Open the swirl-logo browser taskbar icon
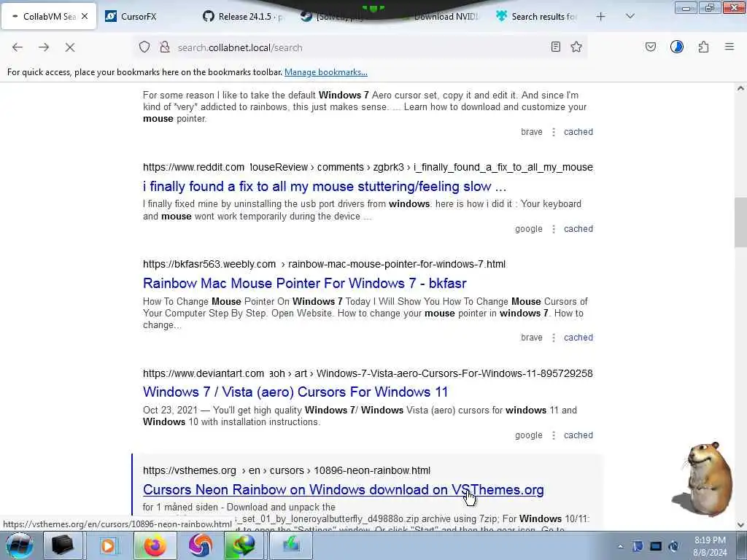 click(x=201, y=545)
